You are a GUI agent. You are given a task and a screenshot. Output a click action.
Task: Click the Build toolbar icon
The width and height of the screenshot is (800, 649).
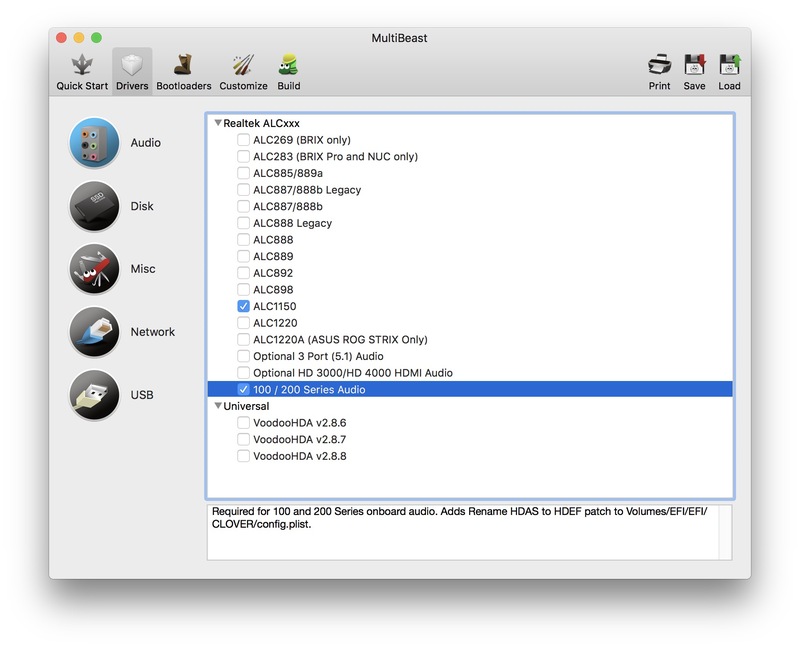click(x=289, y=65)
